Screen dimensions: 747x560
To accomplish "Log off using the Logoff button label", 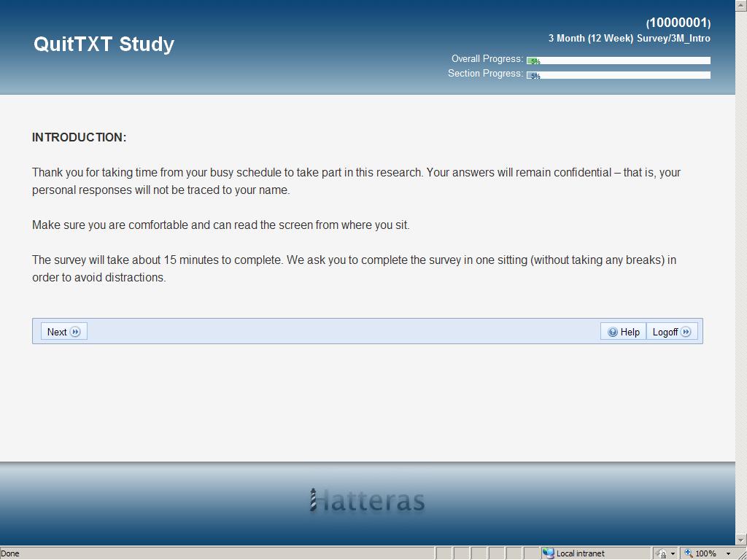I will point(665,332).
